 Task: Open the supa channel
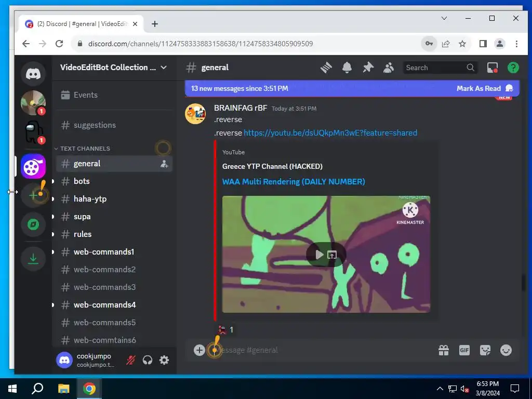pos(114,217)
